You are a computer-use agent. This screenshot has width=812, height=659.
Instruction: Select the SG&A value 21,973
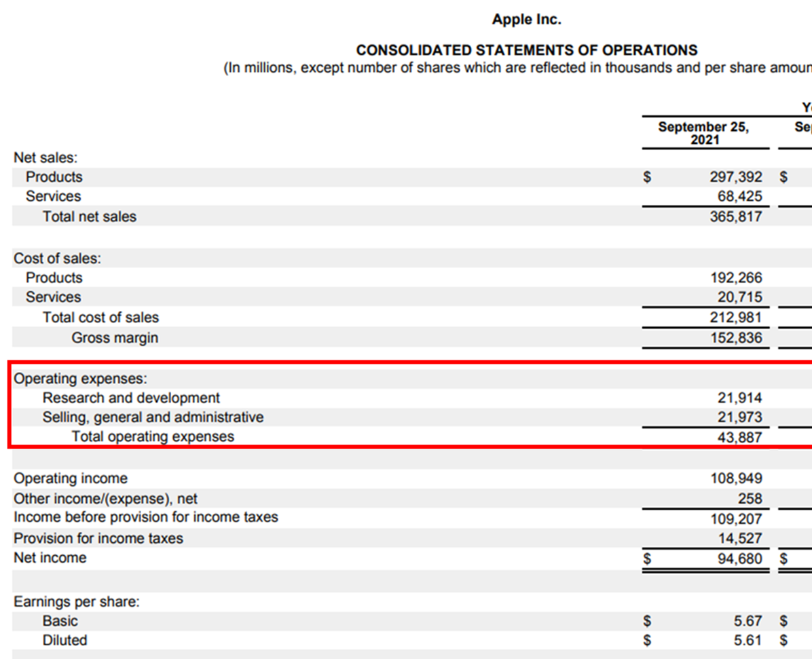click(740, 417)
